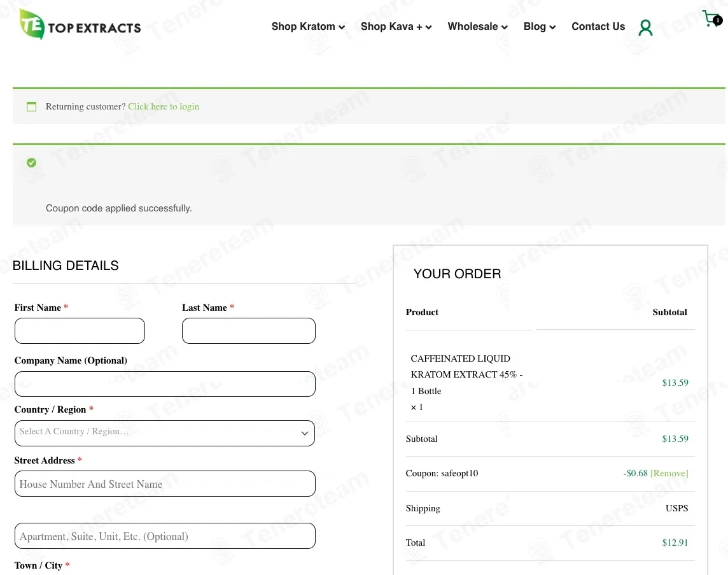Click the Caffeinated Liquid Kratom Extract product name

pyautogui.click(x=466, y=374)
